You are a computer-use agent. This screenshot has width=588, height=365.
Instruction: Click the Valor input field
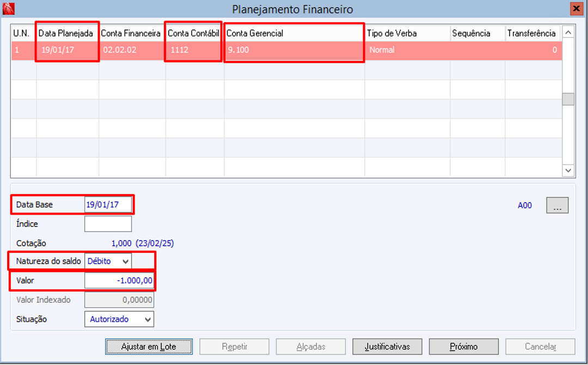point(119,281)
